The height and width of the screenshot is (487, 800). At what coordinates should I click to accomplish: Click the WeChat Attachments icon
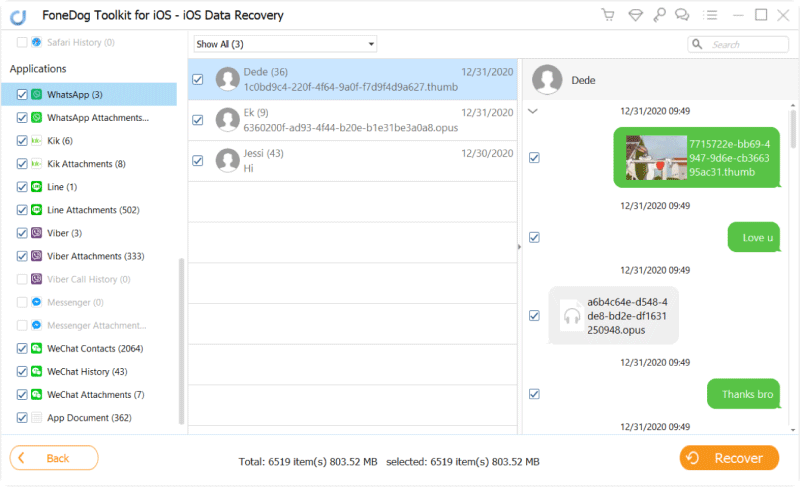(37, 394)
